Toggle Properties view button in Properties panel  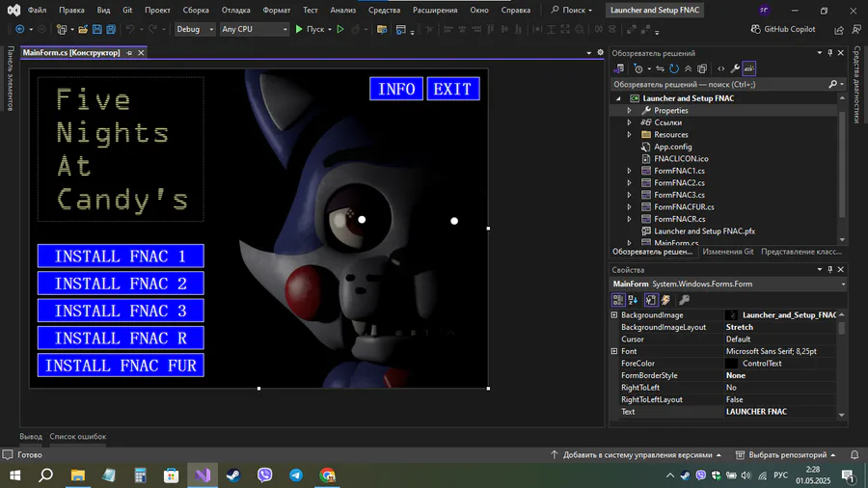(651, 300)
